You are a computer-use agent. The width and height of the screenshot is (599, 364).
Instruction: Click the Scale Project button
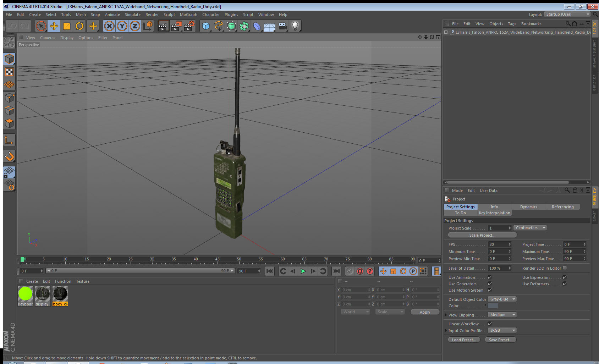click(482, 235)
